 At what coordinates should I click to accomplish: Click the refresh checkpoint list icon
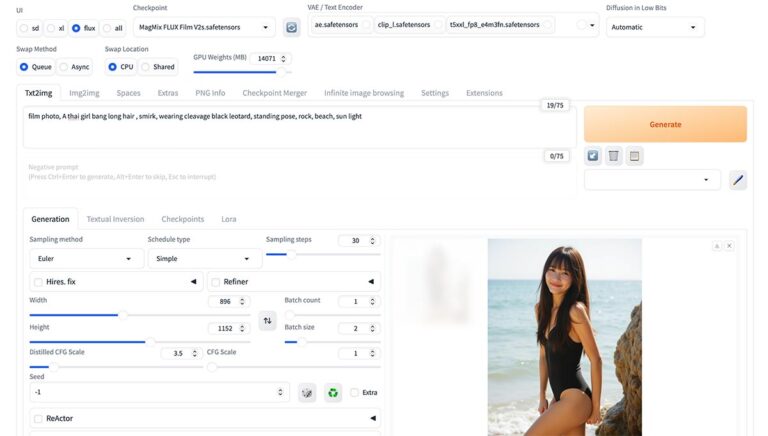click(x=292, y=27)
